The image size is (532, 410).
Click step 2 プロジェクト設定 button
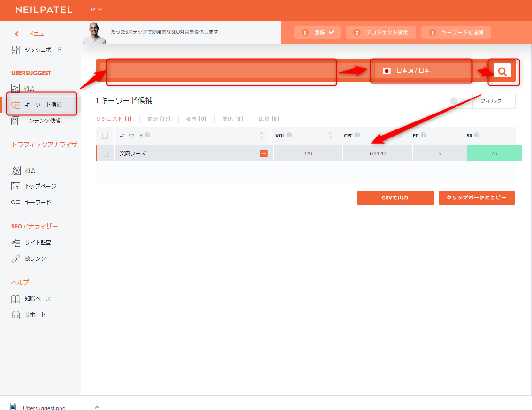pos(380,32)
